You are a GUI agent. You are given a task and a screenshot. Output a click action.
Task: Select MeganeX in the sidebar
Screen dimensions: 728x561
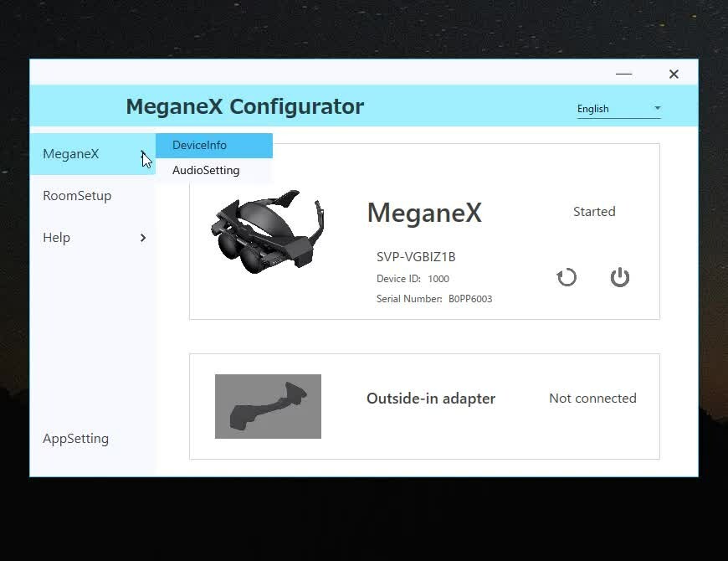point(71,154)
